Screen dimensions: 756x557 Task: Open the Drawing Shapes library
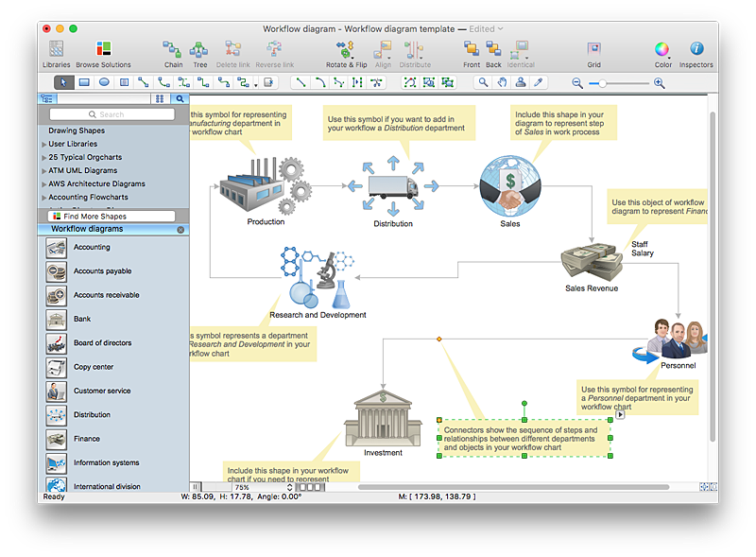pyautogui.click(x=77, y=131)
